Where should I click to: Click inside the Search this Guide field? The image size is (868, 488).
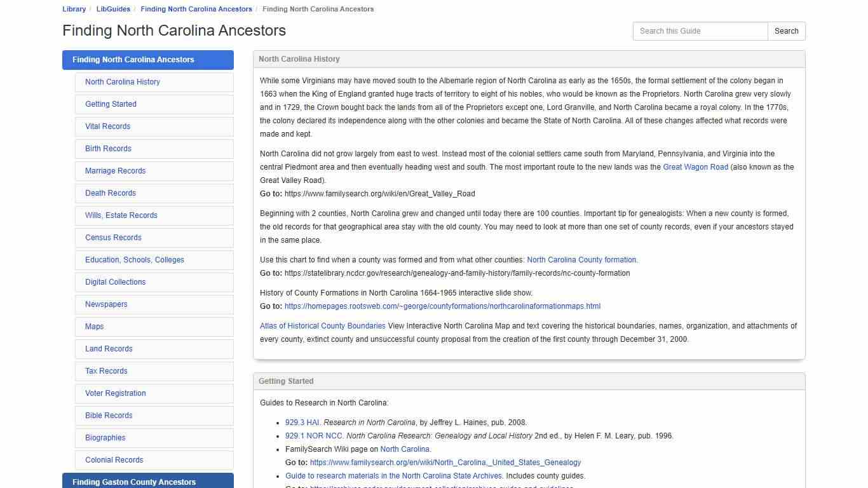pos(699,30)
